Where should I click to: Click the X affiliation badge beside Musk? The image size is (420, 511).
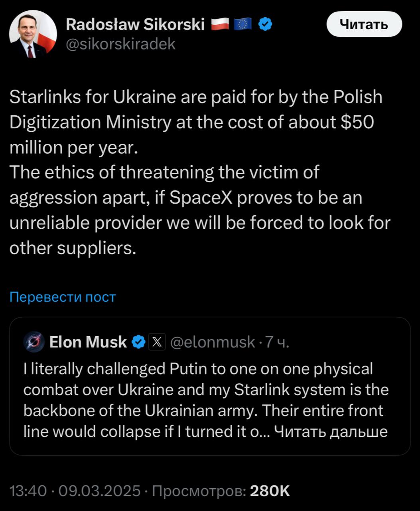tap(157, 342)
